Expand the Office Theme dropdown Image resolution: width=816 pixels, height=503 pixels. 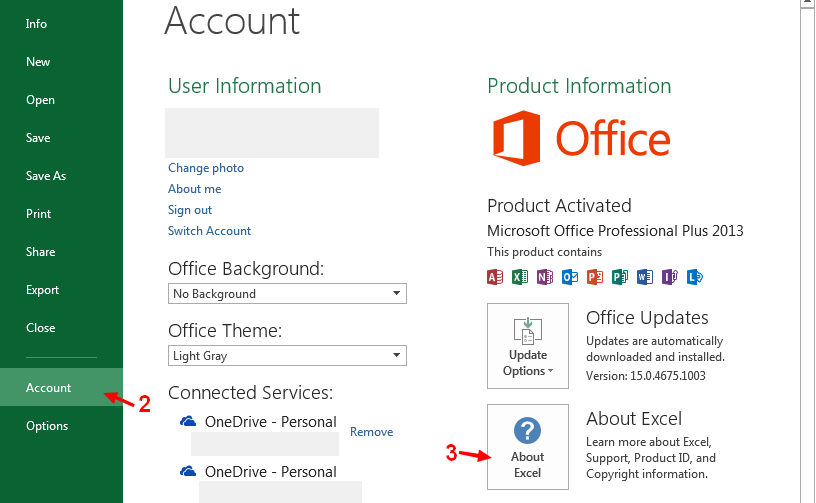coord(287,356)
